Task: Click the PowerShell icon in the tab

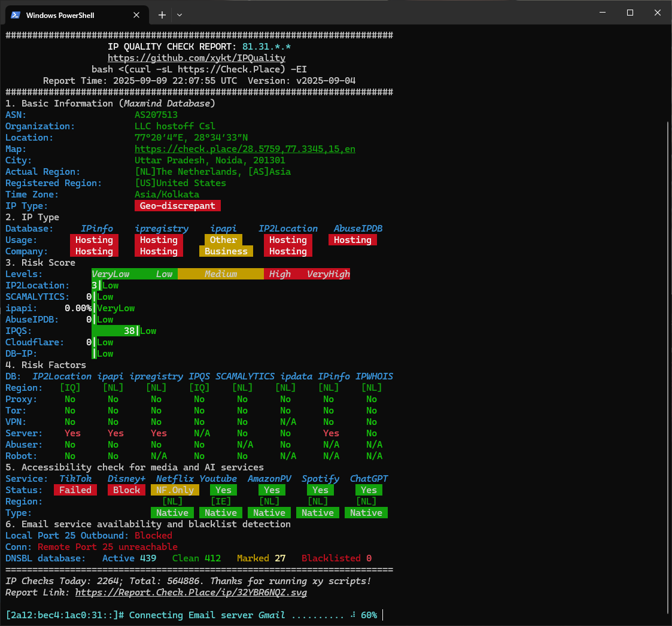Action: click(x=16, y=15)
